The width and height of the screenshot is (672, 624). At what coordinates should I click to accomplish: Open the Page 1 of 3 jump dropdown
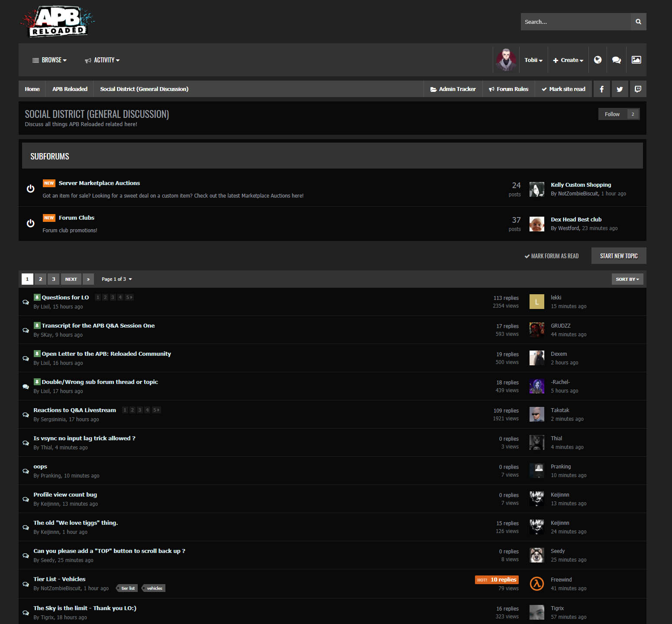(116, 279)
